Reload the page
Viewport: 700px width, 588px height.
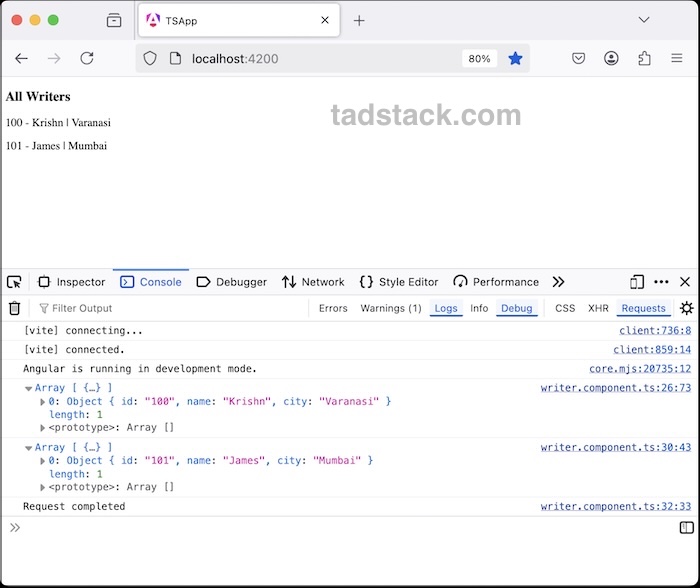[x=87, y=58]
